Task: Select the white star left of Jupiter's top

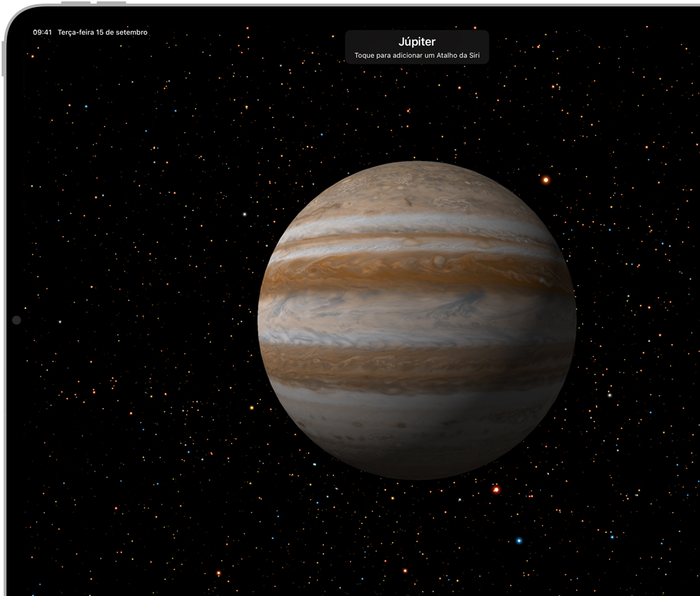Action: point(244,214)
